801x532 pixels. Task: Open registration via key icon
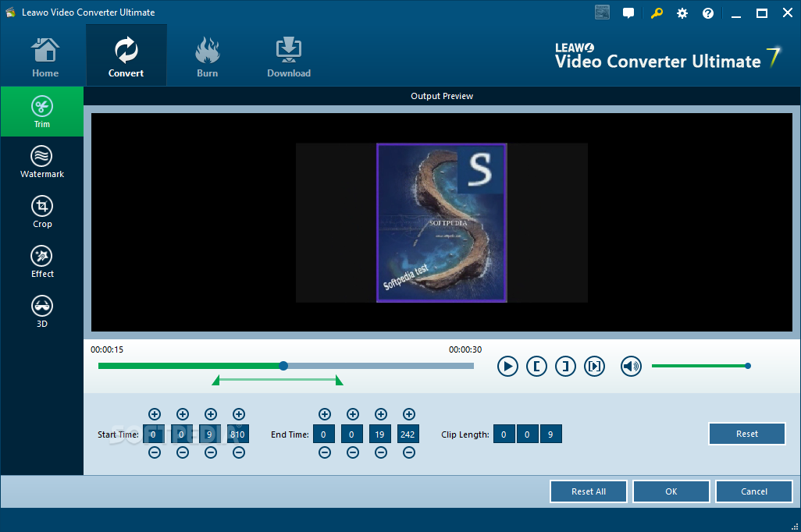(657, 12)
